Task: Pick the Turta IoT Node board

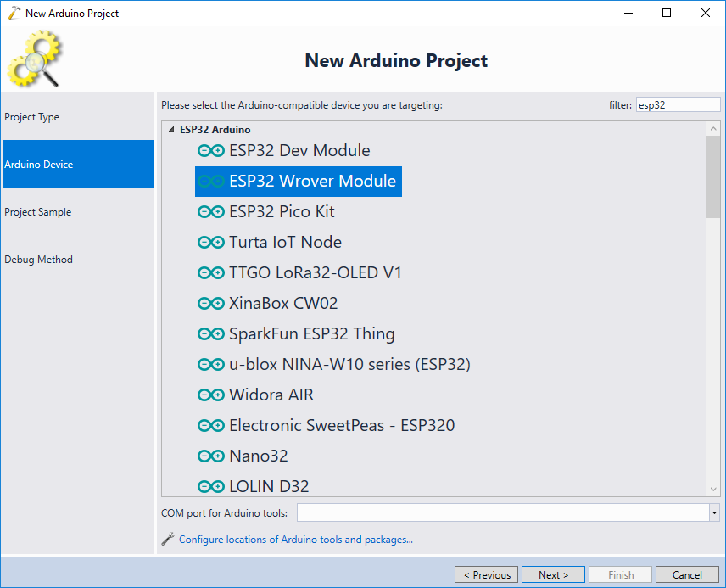Action: click(285, 243)
